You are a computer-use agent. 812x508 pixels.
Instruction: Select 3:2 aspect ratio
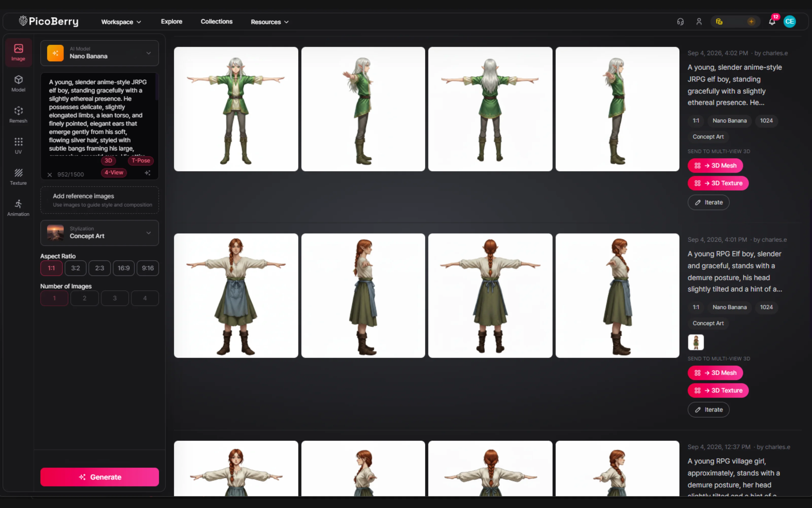coord(76,268)
